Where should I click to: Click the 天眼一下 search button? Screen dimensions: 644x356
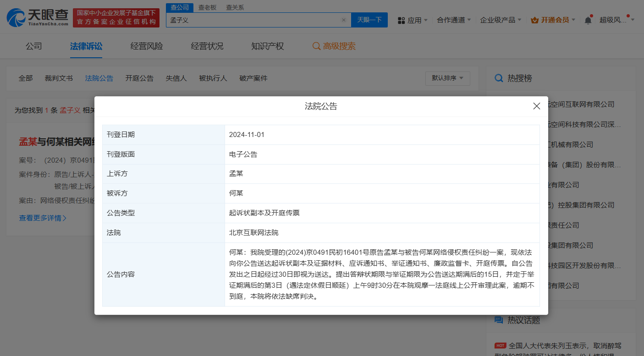369,20
